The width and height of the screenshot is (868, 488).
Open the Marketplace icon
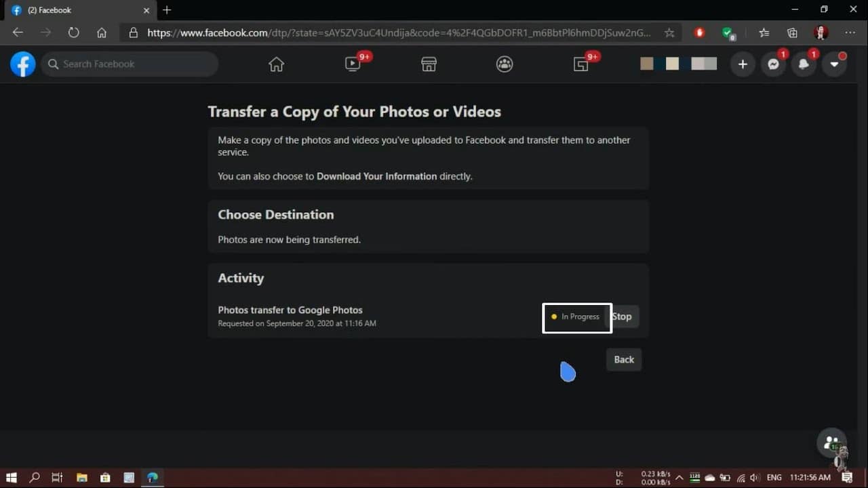tap(429, 64)
